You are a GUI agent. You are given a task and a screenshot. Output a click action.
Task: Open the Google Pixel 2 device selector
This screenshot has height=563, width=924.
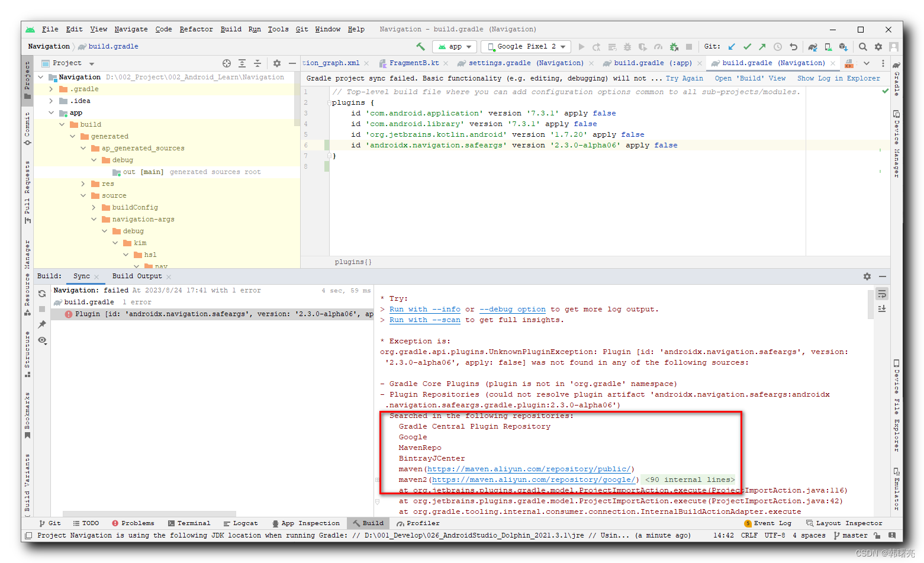pyautogui.click(x=525, y=46)
